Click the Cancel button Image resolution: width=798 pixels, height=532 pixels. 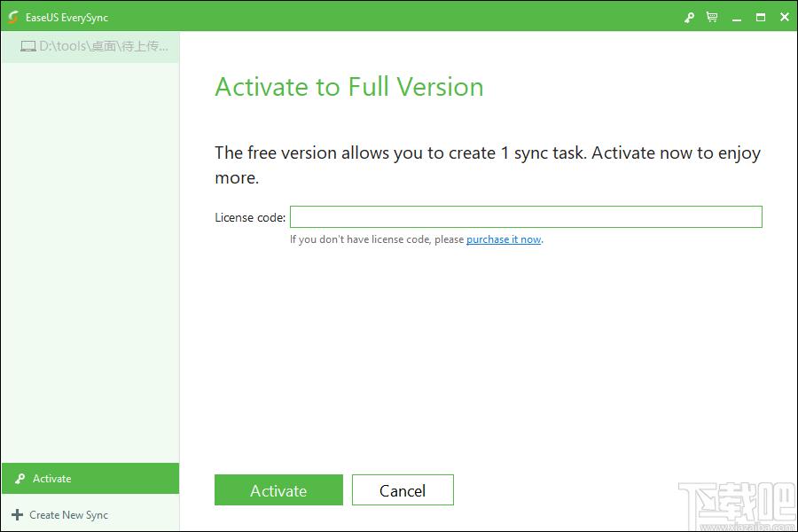pos(403,489)
